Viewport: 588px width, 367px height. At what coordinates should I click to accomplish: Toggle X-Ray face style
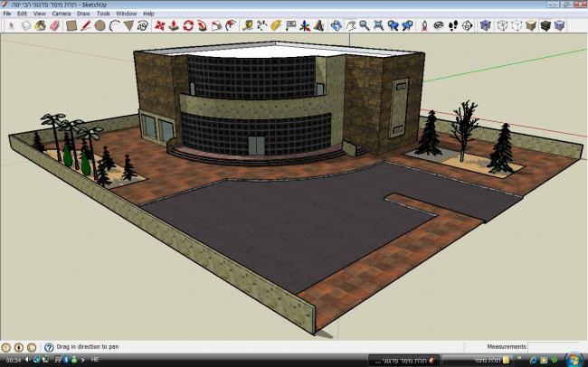coord(485,26)
